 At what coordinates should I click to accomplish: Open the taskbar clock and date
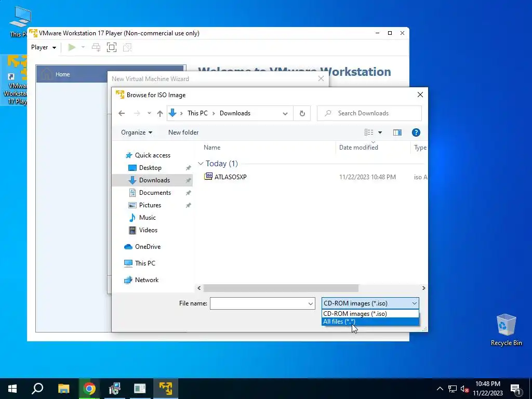pos(488,389)
